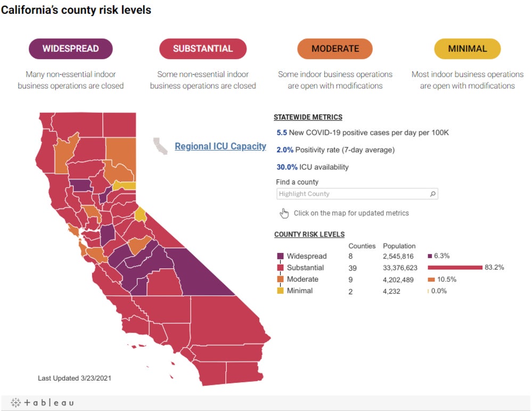
Task: Click the STATEWIDE METRICS heading
Action: (307, 117)
